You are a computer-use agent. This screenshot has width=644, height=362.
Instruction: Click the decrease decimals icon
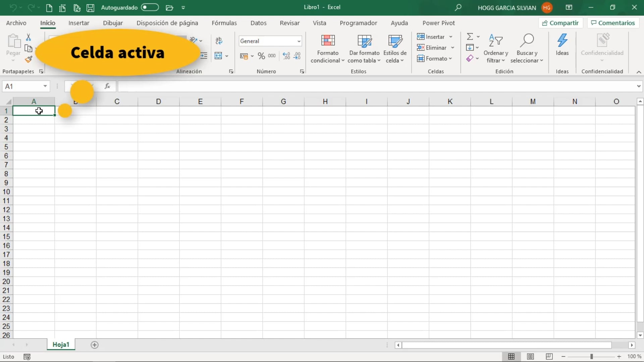click(298, 56)
